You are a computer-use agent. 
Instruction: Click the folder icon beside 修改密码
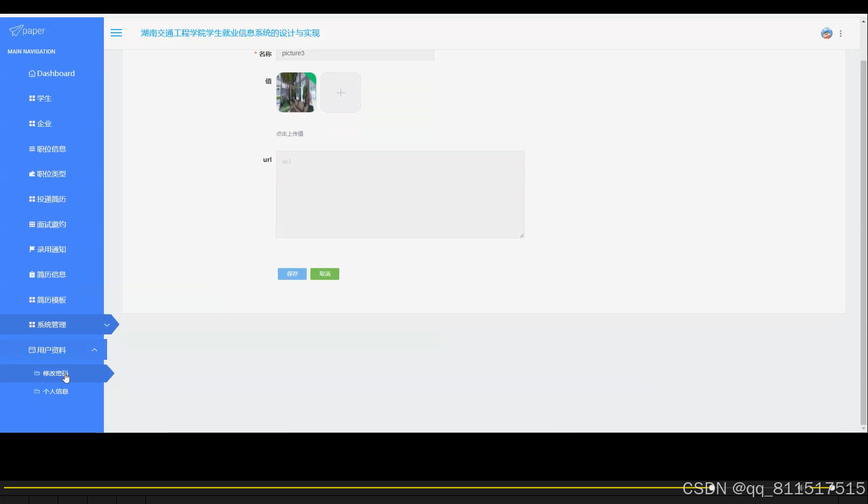(x=37, y=373)
